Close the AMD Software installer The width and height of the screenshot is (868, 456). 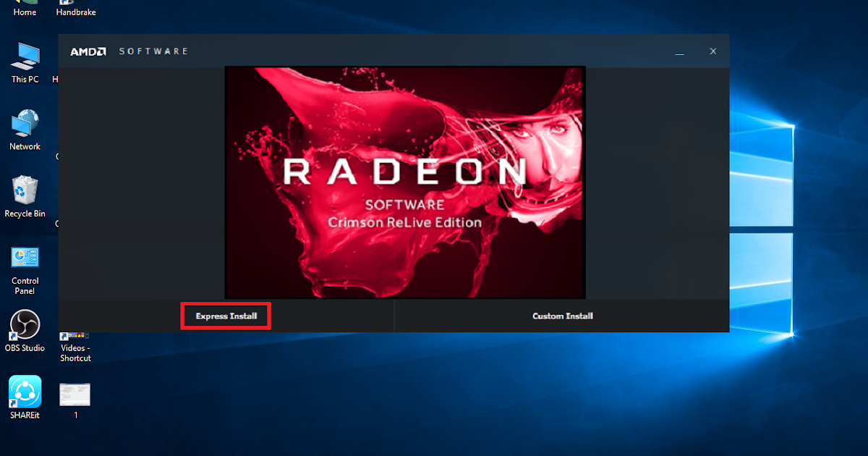tap(712, 51)
